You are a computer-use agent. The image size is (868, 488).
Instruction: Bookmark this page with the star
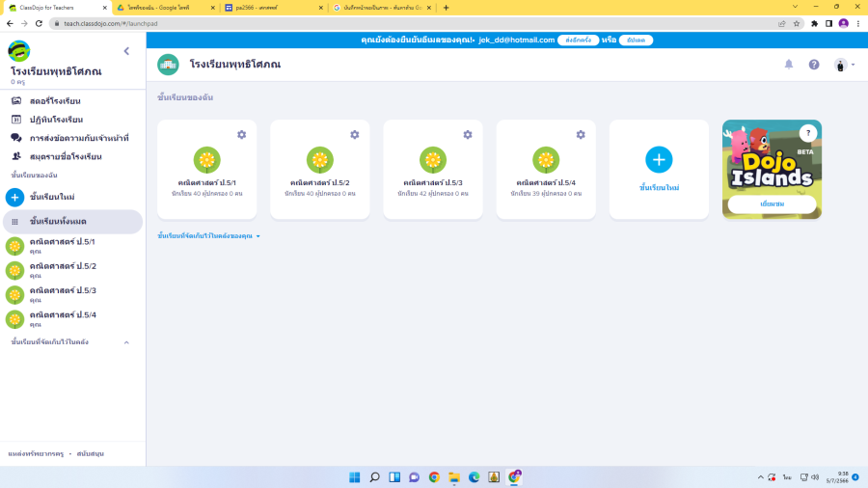797,24
